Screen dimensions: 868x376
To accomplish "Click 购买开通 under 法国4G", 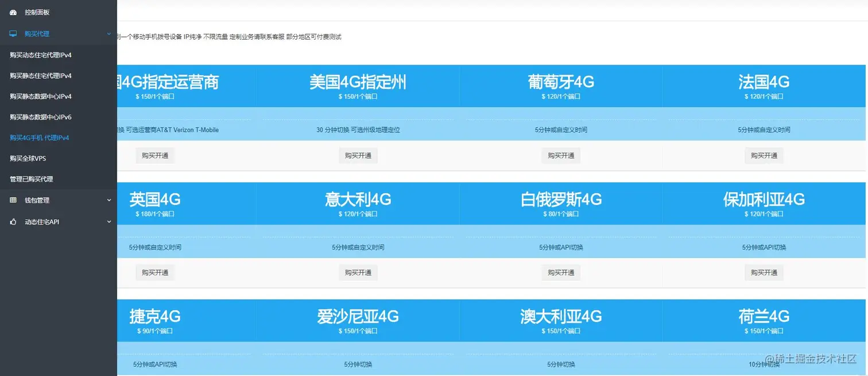I will [764, 156].
